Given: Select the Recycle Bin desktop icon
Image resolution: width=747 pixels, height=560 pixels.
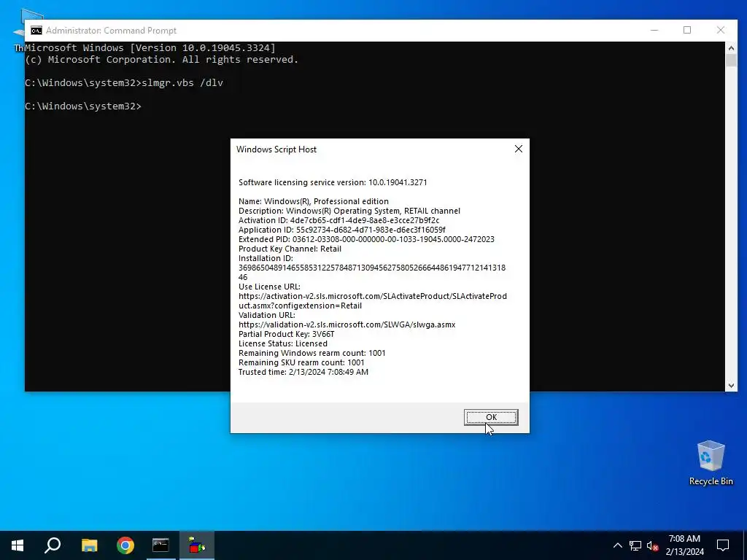Looking at the screenshot, I should click(x=711, y=463).
